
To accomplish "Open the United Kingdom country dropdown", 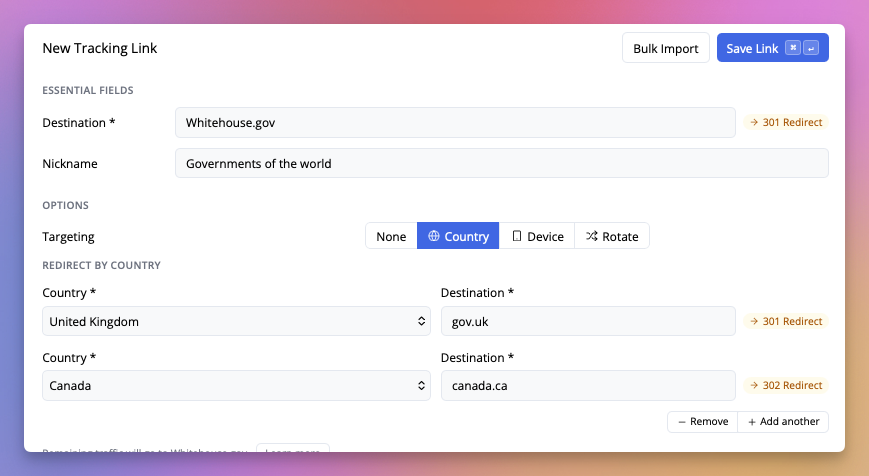I will [237, 322].
